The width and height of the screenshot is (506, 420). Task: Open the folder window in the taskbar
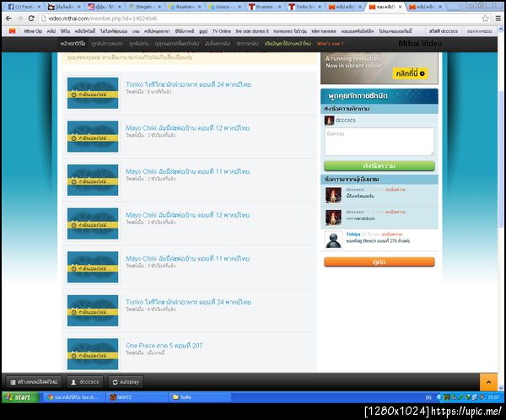click(x=200, y=397)
